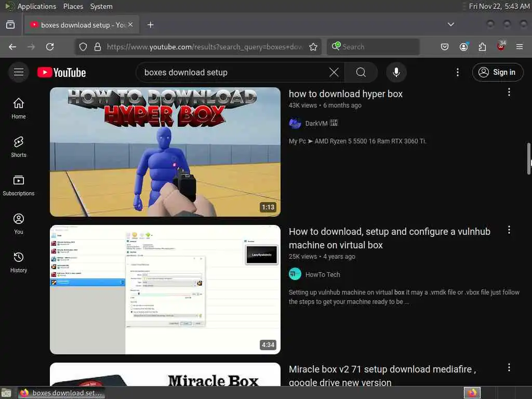Click the clock Fri Nov 22

[x=499, y=6]
